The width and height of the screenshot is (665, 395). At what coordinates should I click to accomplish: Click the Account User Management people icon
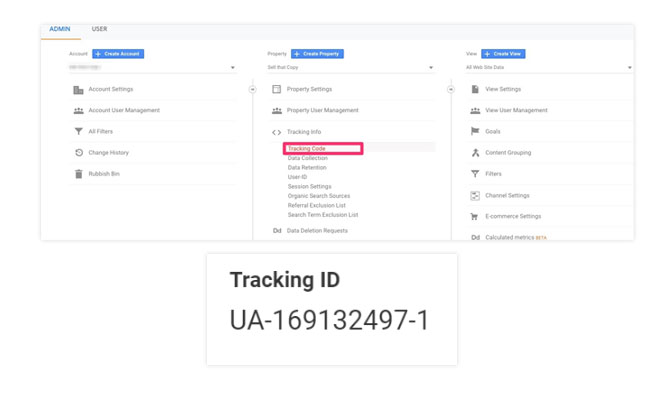point(78,111)
